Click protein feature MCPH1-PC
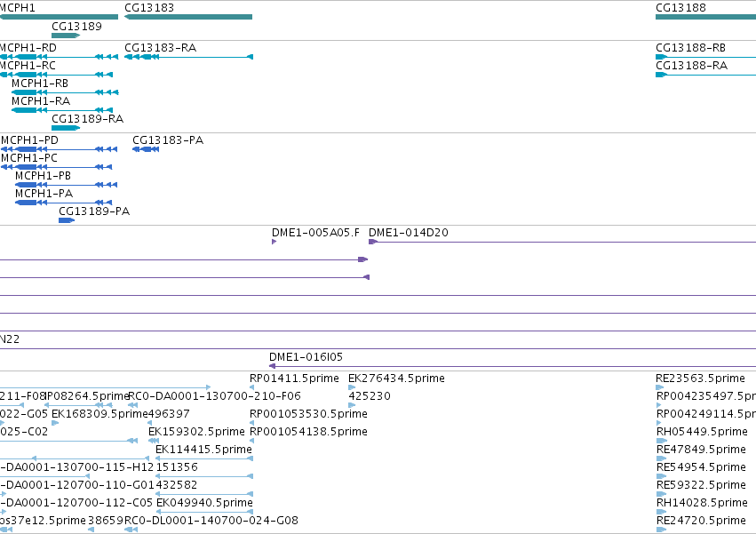The width and height of the screenshot is (756, 534). [x=56, y=167]
